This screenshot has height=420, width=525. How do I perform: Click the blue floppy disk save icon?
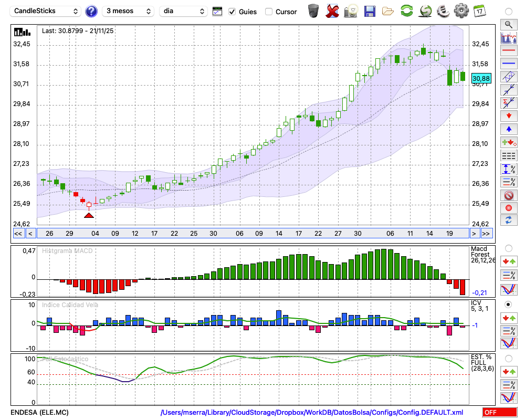[x=370, y=11]
